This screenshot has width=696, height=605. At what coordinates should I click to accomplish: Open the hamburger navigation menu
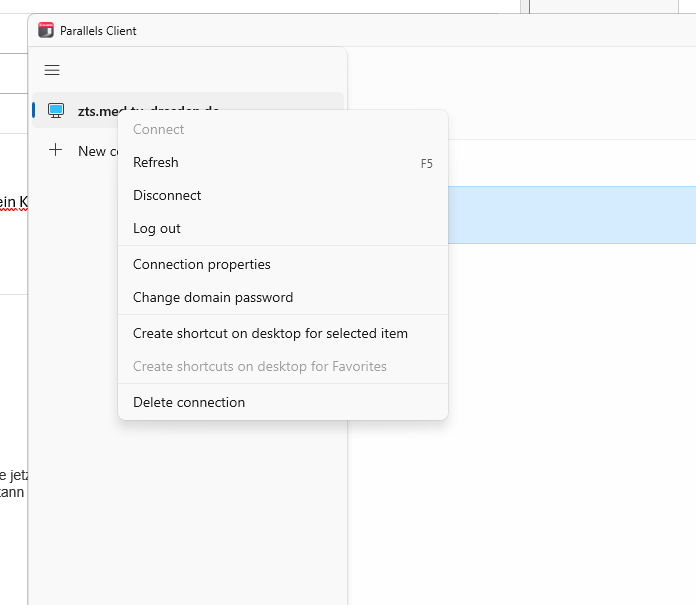point(52,70)
